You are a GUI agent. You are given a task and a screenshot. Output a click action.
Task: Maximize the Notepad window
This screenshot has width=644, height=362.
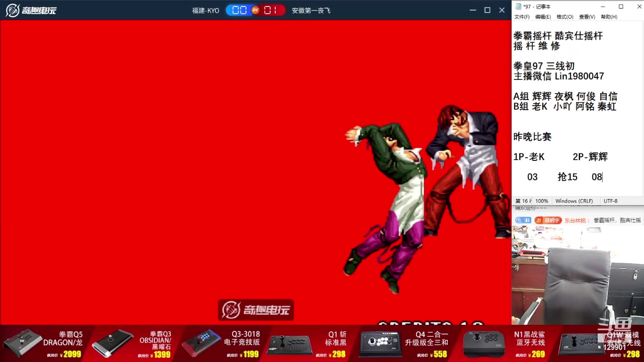coord(621,7)
